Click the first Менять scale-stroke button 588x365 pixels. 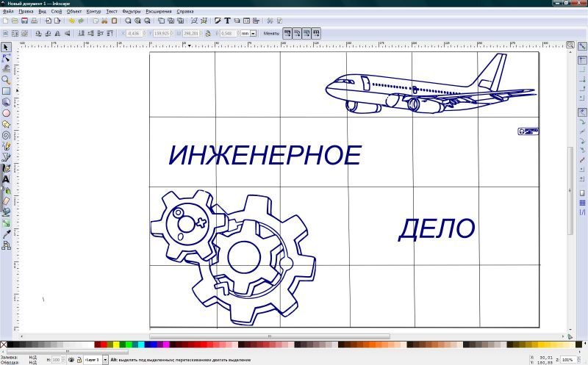[287, 33]
